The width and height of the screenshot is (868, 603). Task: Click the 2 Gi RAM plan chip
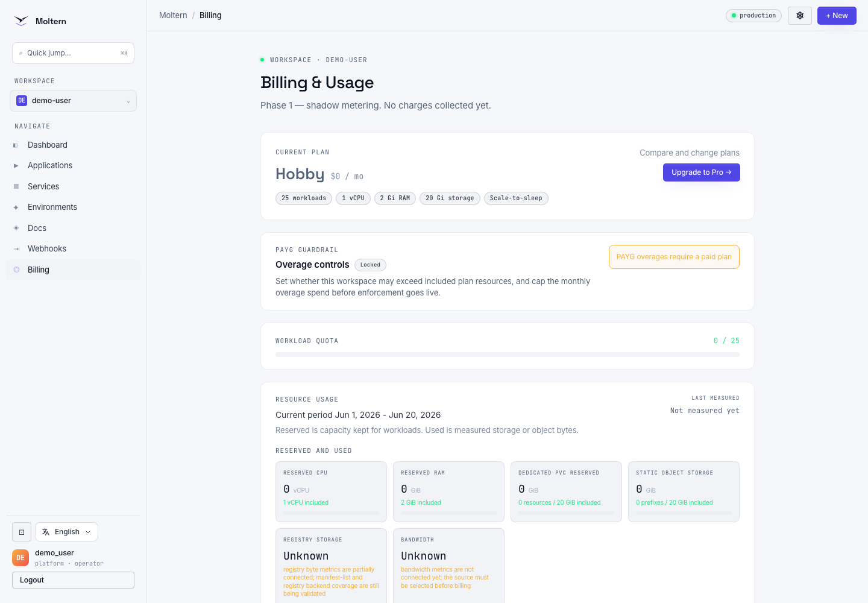[x=395, y=198]
